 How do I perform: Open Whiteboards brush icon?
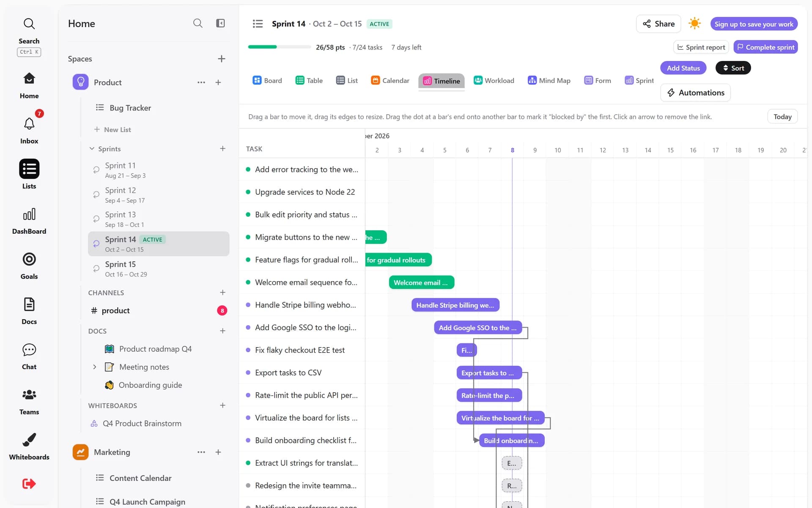[x=29, y=446]
